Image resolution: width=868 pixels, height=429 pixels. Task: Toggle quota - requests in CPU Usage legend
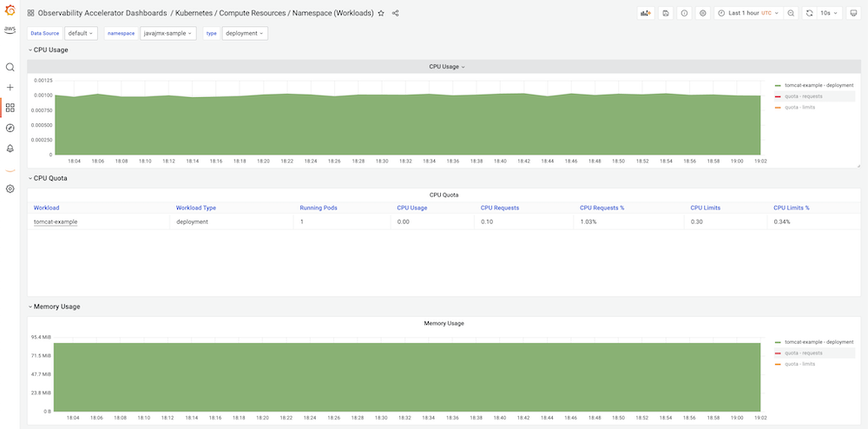pyautogui.click(x=803, y=96)
